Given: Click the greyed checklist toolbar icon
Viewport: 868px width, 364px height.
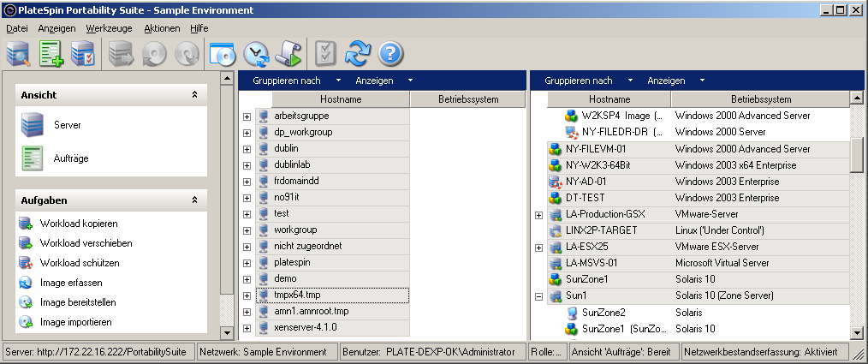Looking at the screenshot, I should [x=326, y=54].
